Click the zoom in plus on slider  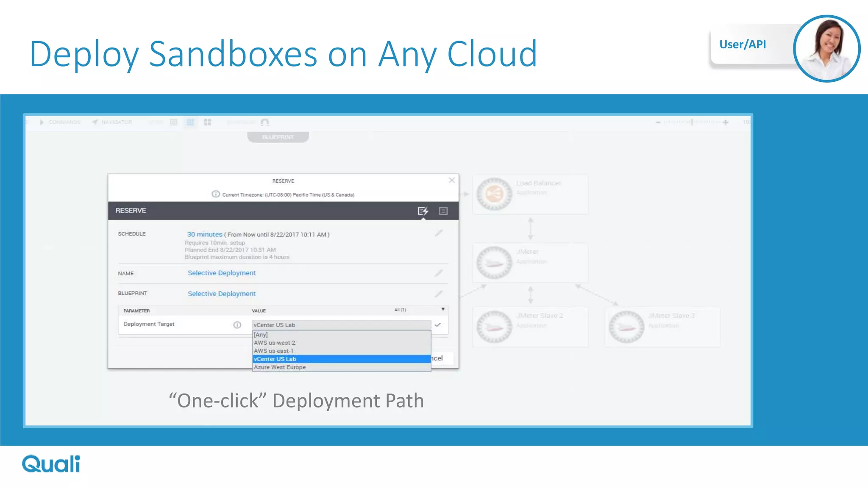pos(726,122)
